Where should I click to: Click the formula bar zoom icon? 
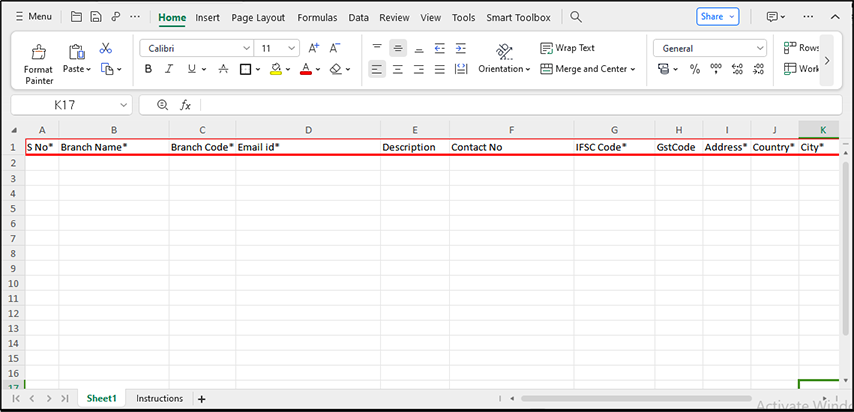pos(162,105)
